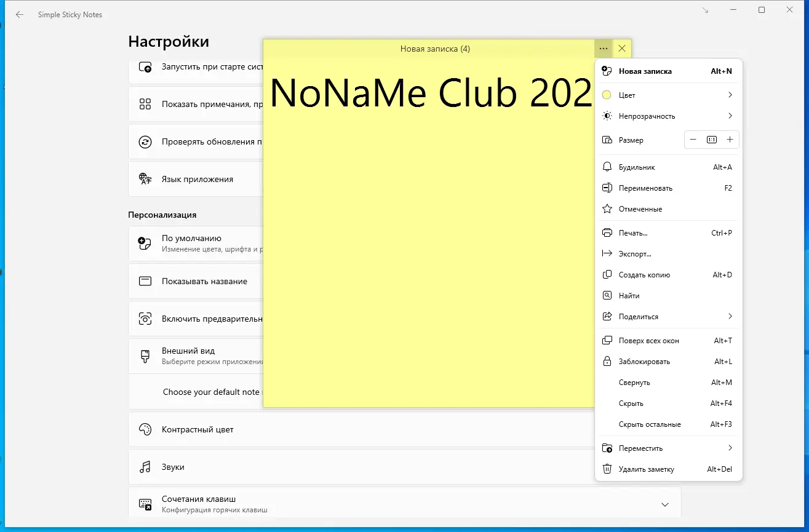Select Скрыть остальные in the menu
Viewport: 809px width, 532px height.
pyautogui.click(x=669, y=424)
